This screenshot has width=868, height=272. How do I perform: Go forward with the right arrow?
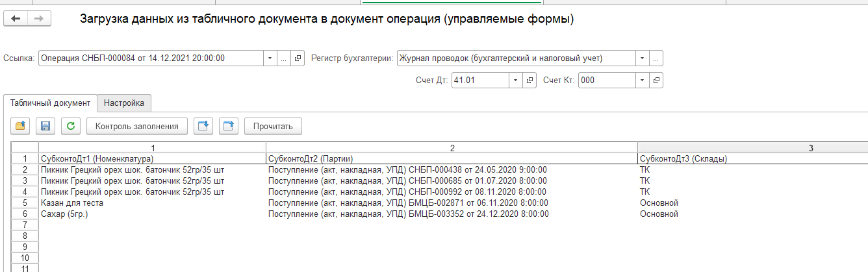(x=38, y=19)
